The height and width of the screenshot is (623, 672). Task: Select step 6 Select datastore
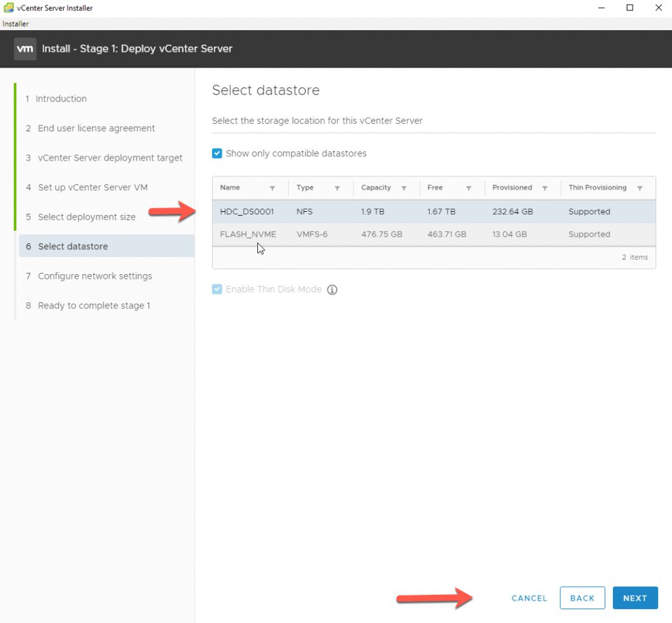(107, 246)
